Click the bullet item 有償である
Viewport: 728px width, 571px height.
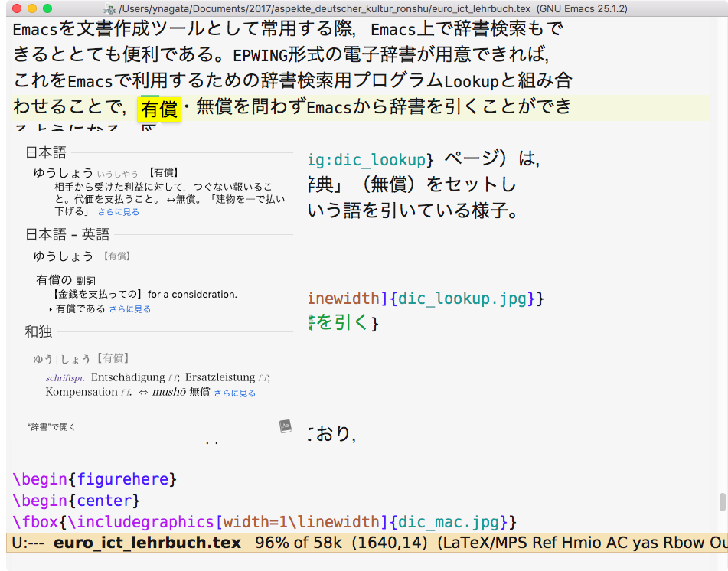click(80, 308)
